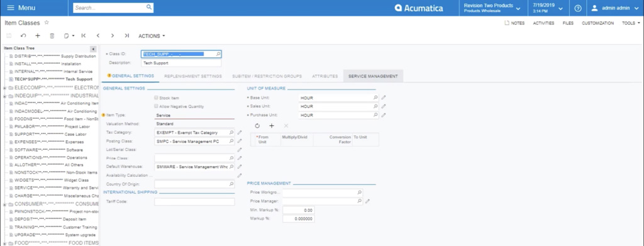The height and width of the screenshot is (246, 644).
Task: Refresh the unit conversion grid
Action: pos(257,126)
